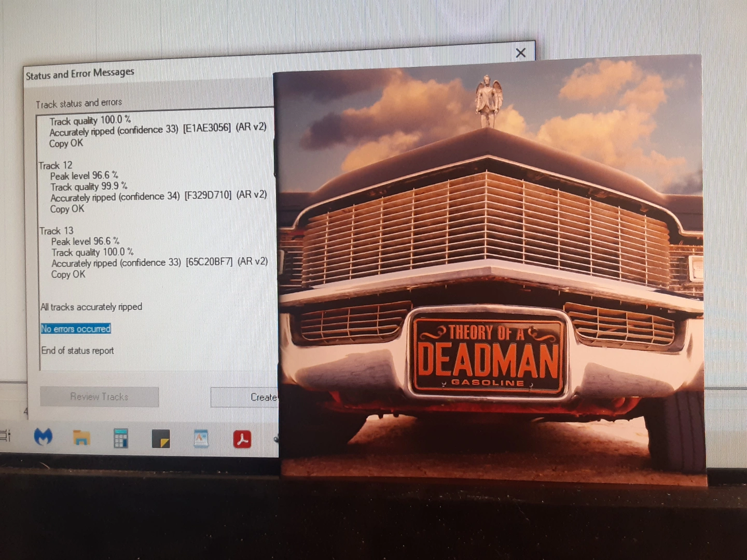This screenshot has width=747, height=560.
Task: Open Task View on the taskbar
Action: click(x=5, y=436)
